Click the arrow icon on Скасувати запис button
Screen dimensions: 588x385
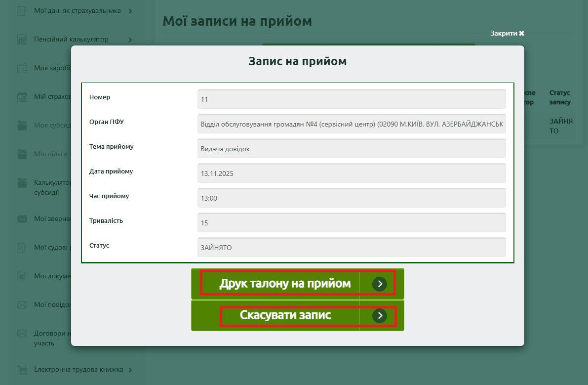pyautogui.click(x=379, y=315)
